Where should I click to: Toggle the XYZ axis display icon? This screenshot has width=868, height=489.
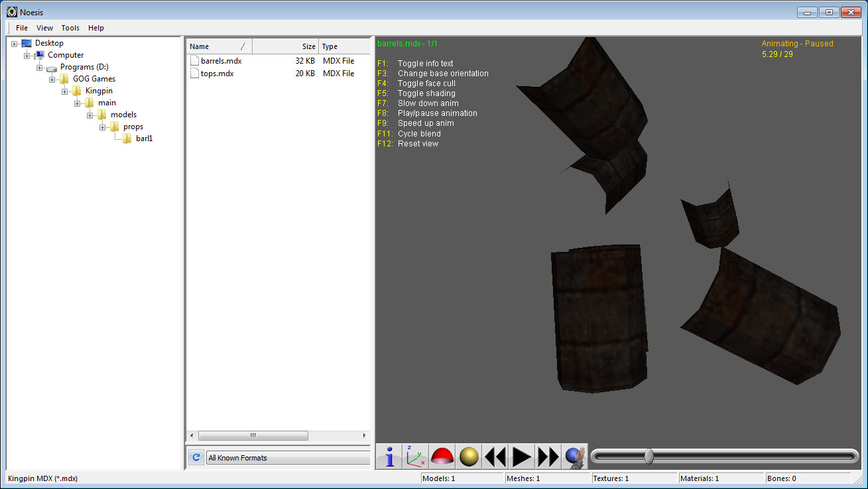416,457
